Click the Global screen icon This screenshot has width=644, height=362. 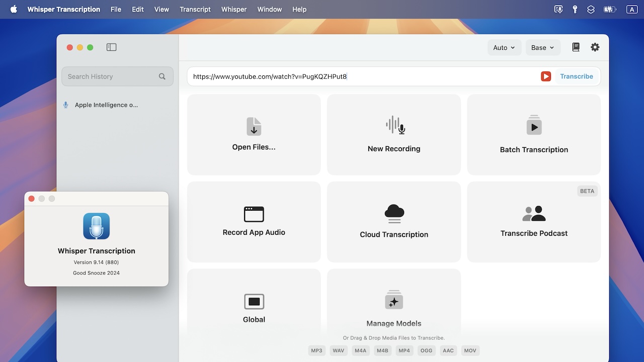pos(254,301)
